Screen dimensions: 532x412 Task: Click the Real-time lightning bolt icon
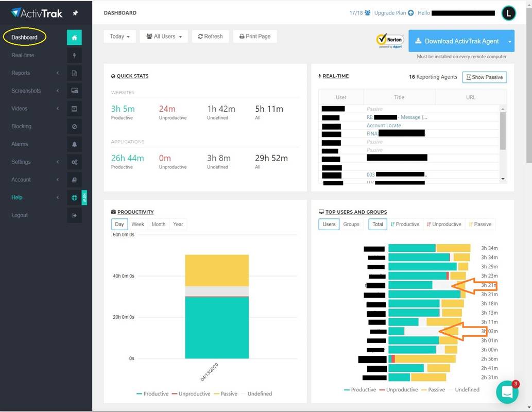(74, 55)
